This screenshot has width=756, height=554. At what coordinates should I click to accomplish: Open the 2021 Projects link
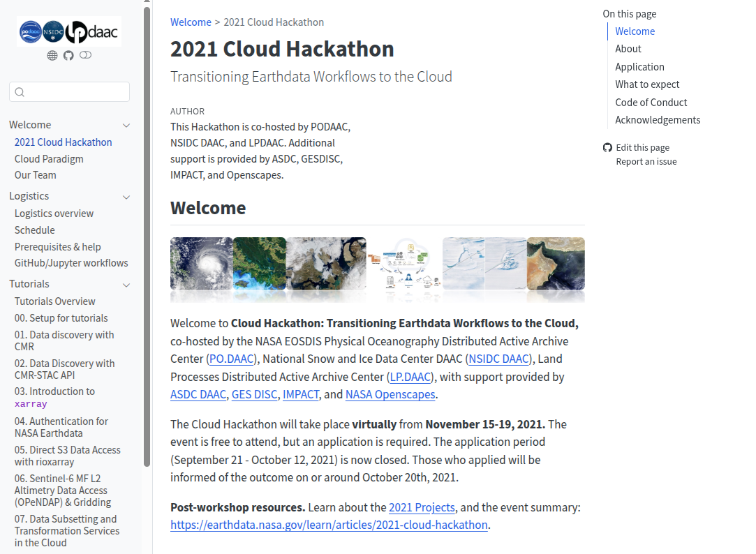click(x=422, y=507)
